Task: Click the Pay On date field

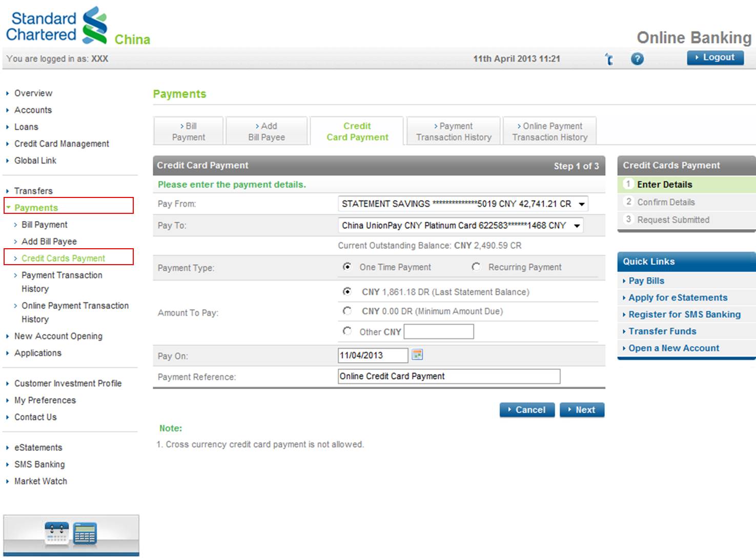Action: click(x=373, y=355)
